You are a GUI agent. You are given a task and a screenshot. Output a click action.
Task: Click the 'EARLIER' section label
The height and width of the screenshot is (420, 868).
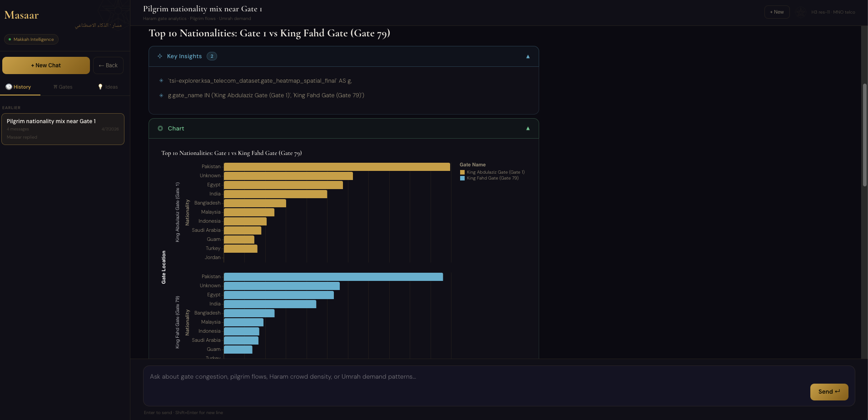tap(11, 108)
